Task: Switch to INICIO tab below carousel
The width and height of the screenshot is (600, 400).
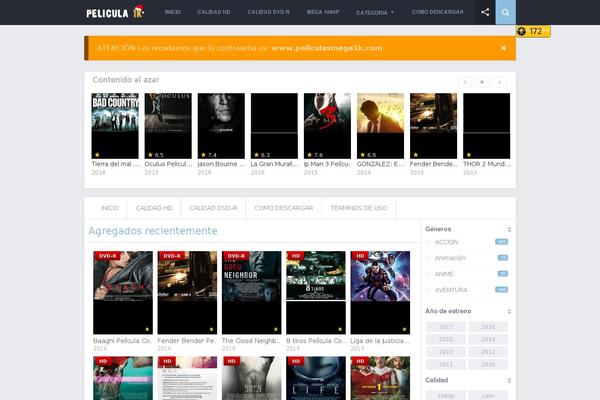Action: (x=110, y=208)
